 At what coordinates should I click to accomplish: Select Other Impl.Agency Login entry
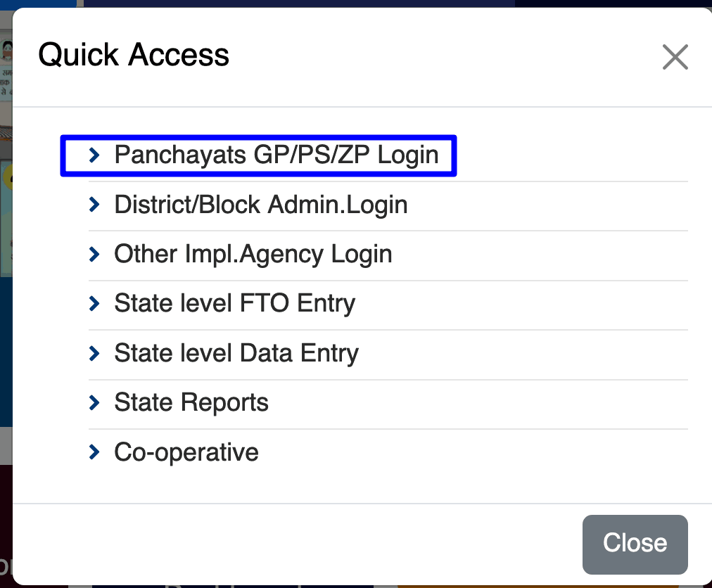pyautogui.click(x=253, y=254)
